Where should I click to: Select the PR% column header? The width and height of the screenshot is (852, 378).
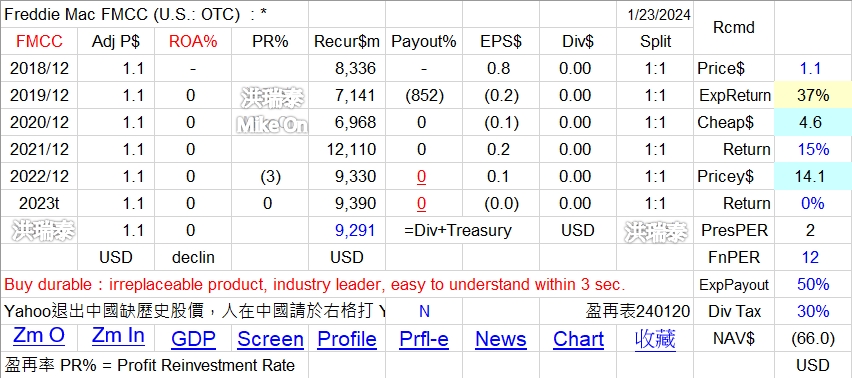270,41
